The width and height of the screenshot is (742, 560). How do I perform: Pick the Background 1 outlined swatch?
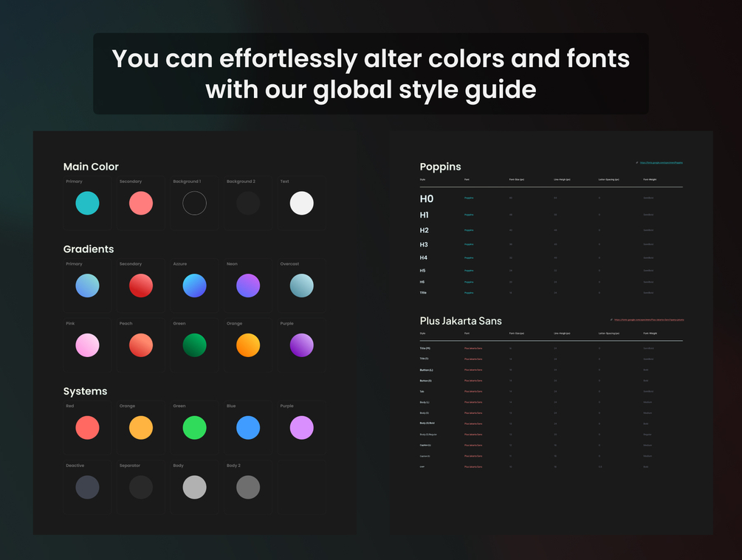(x=194, y=204)
